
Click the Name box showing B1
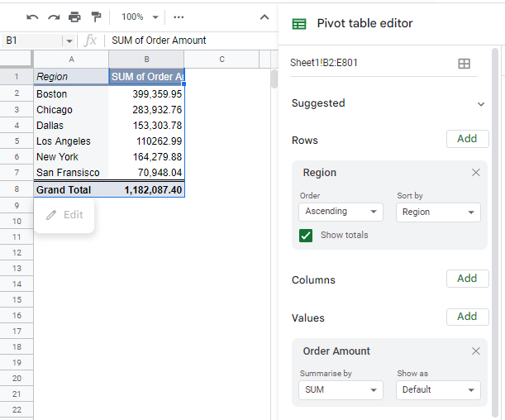click(x=33, y=41)
